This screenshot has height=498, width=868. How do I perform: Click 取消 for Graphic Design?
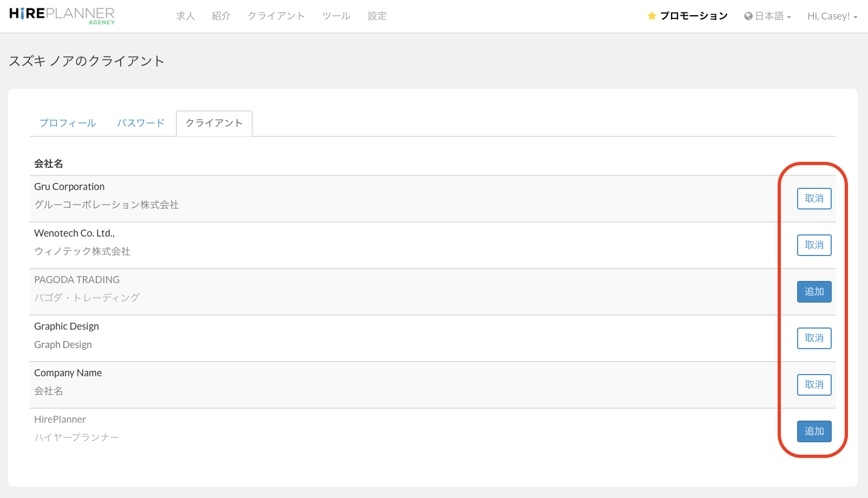click(x=814, y=338)
